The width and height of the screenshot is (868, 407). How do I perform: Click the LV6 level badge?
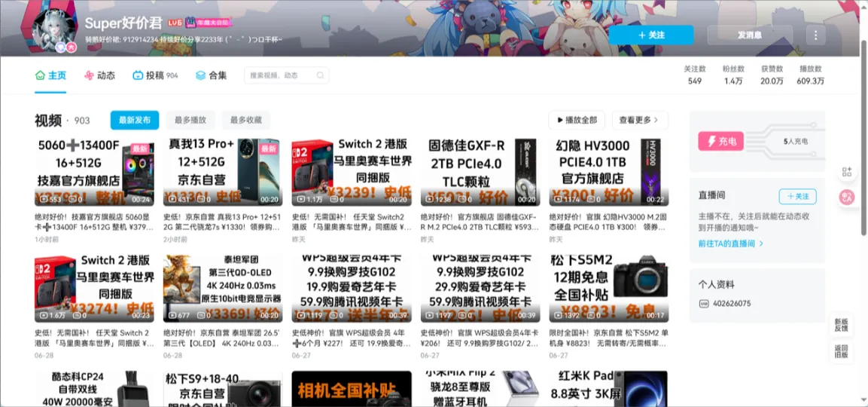[175, 22]
